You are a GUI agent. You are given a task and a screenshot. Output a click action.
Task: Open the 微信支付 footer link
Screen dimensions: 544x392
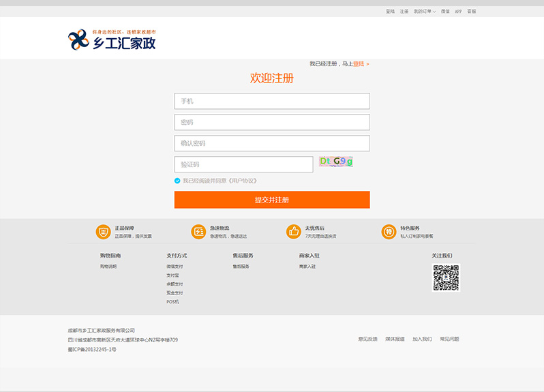[x=175, y=267]
